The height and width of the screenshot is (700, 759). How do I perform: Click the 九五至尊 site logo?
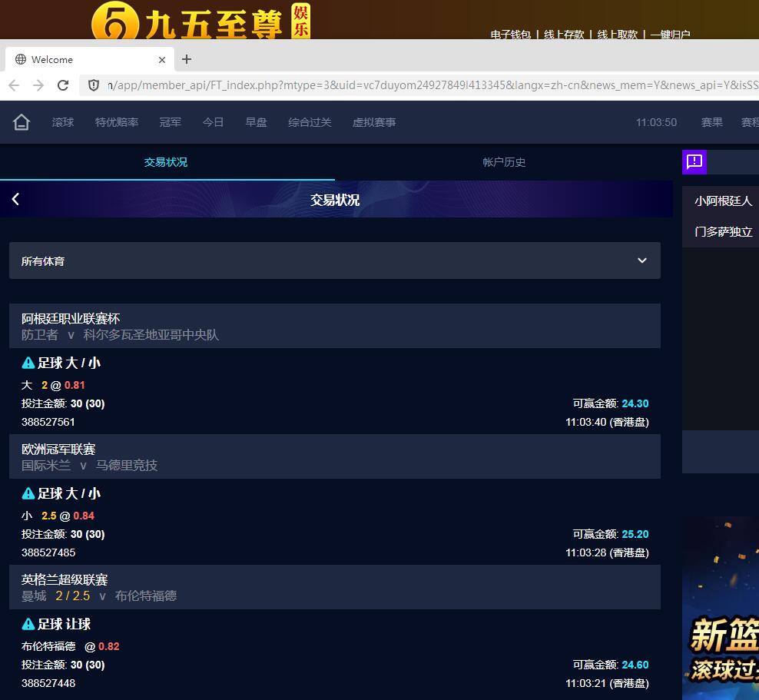pyautogui.click(x=201, y=20)
